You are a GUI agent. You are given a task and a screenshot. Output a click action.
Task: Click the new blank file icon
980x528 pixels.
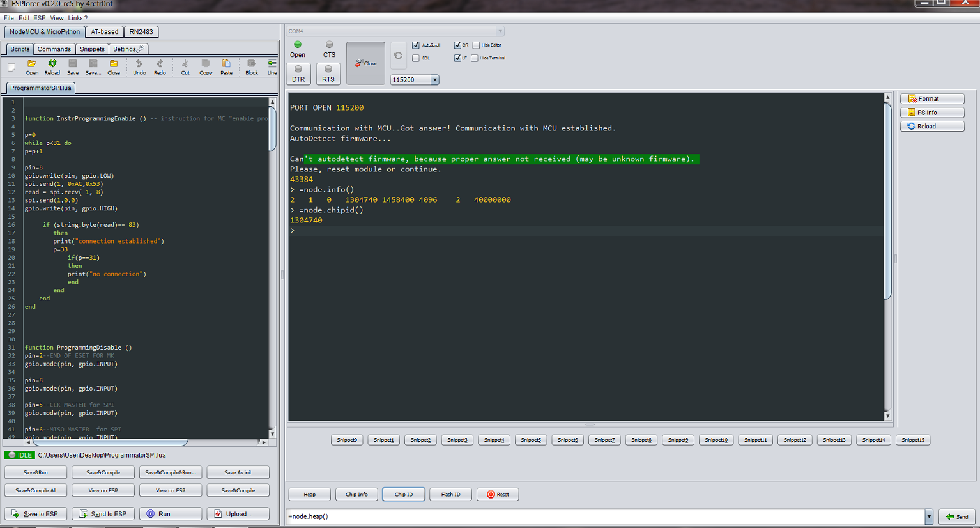[11, 66]
